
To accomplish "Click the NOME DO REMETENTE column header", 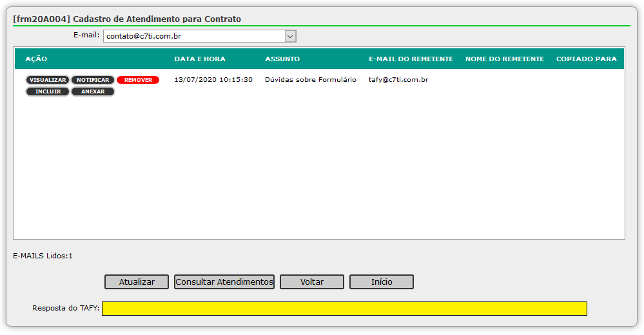I will pyautogui.click(x=505, y=59).
